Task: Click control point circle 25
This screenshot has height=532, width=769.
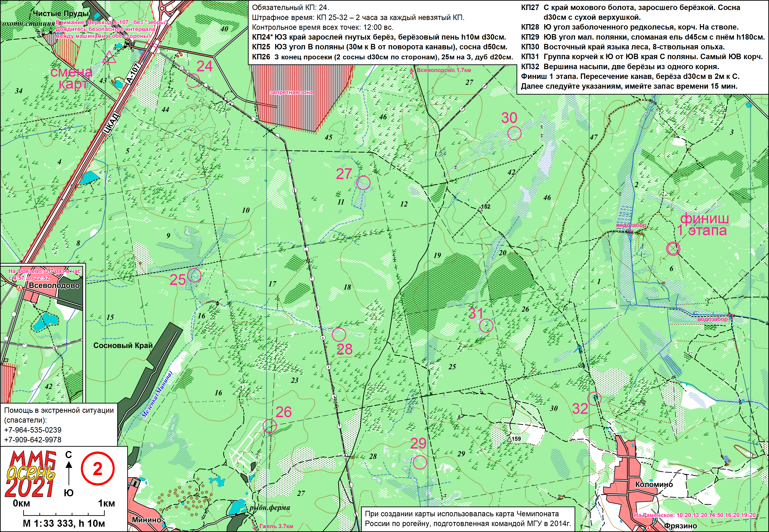Action: tap(194, 275)
